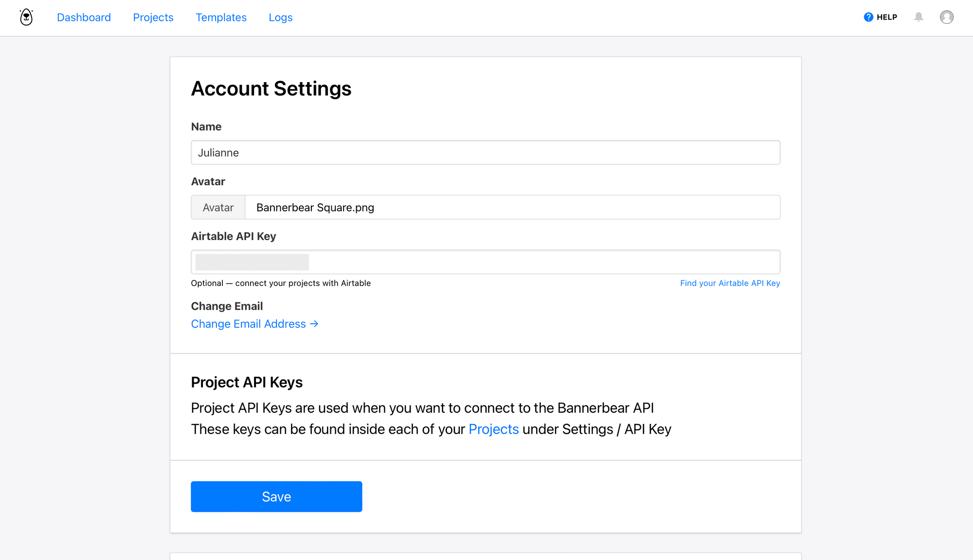Click the Account Settings heading
The image size is (973, 560).
[271, 88]
